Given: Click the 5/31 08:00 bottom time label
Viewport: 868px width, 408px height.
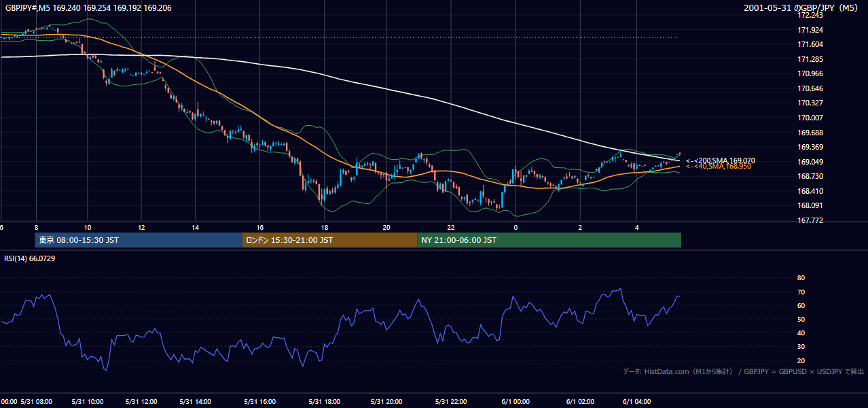Looking at the screenshot, I should point(37,402).
